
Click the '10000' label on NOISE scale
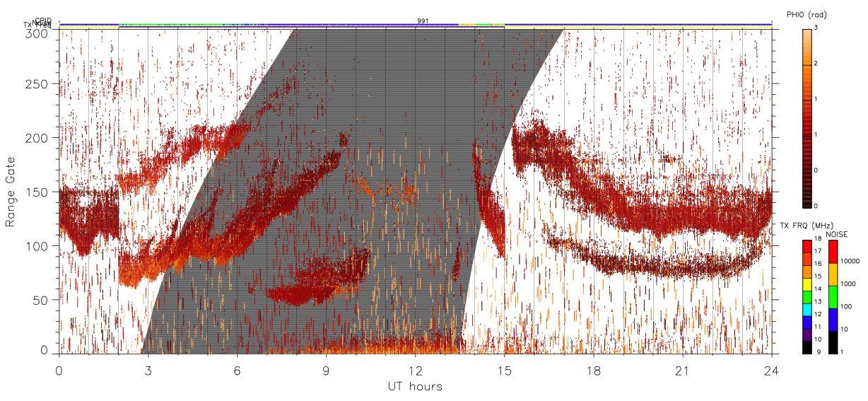(851, 262)
